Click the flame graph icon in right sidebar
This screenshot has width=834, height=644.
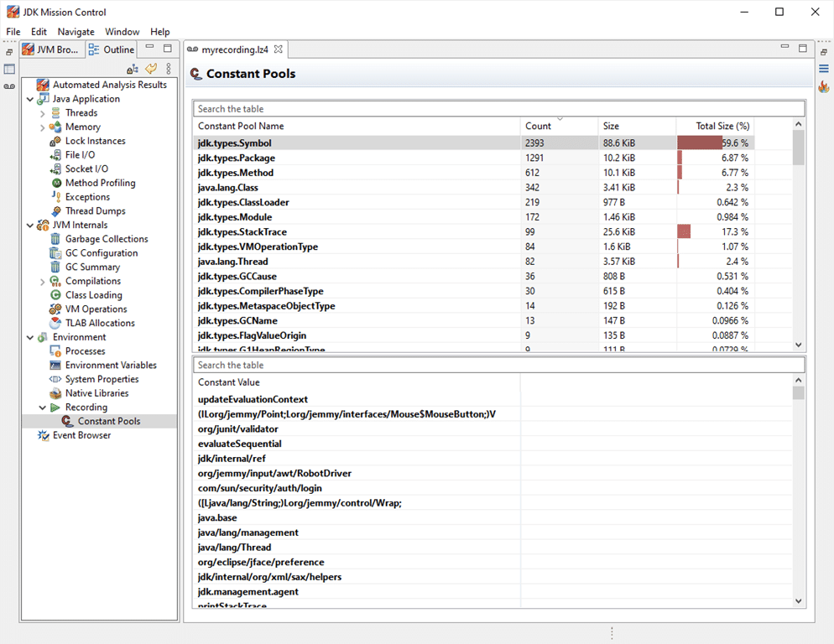click(823, 86)
